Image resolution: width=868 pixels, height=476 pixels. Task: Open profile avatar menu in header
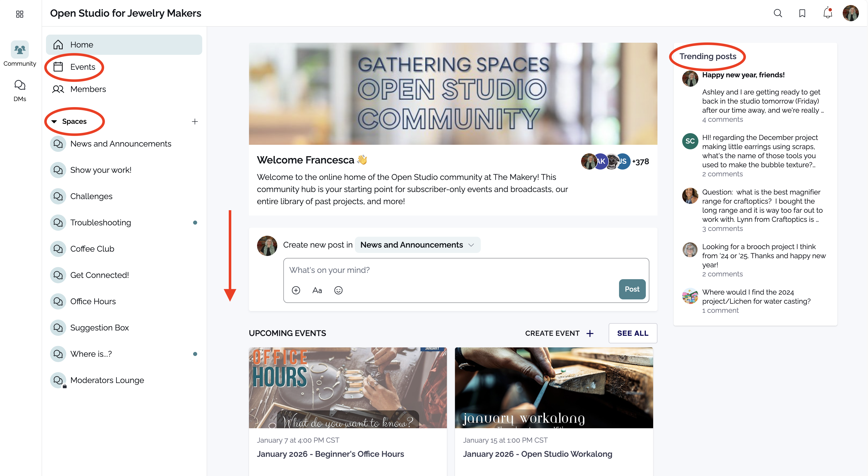[851, 13]
